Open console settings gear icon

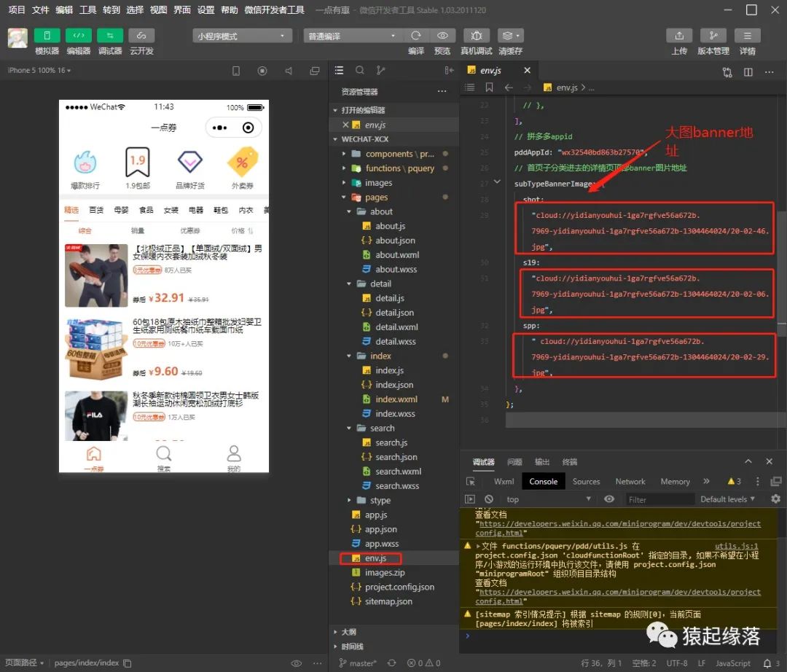click(775, 499)
